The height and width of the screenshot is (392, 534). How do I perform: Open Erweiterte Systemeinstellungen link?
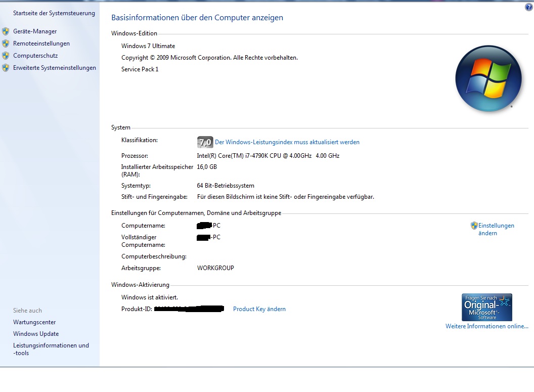pos(55,68)
